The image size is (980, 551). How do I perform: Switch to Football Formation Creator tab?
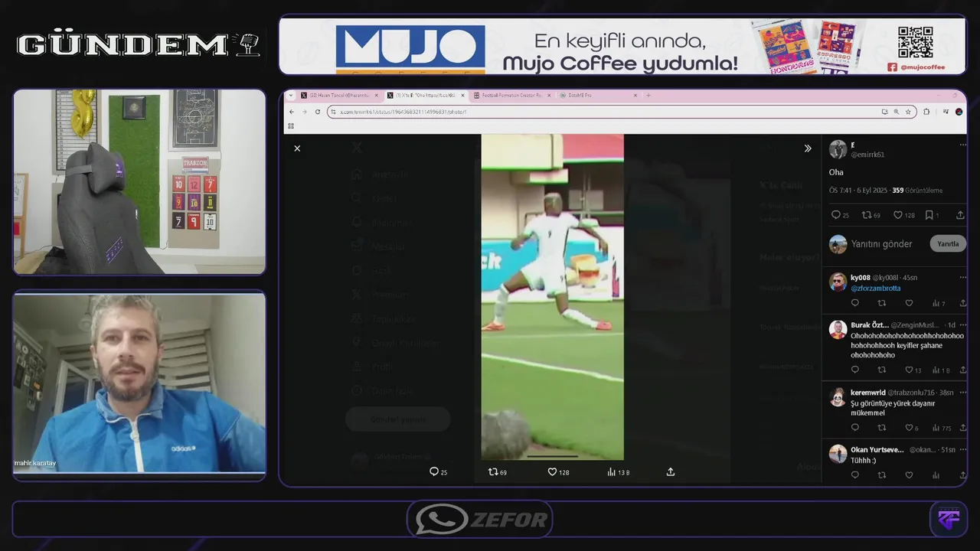pos(510,96)
